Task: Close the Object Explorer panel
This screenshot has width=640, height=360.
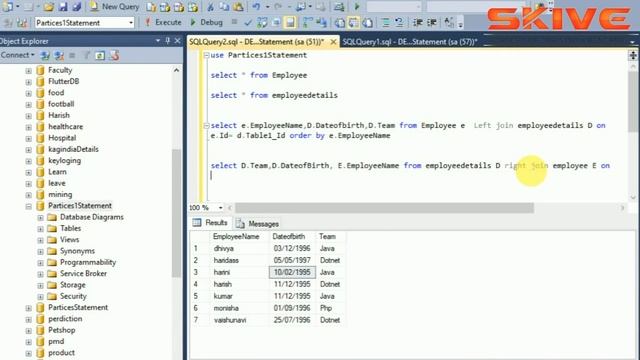Action: click(177, 41)
